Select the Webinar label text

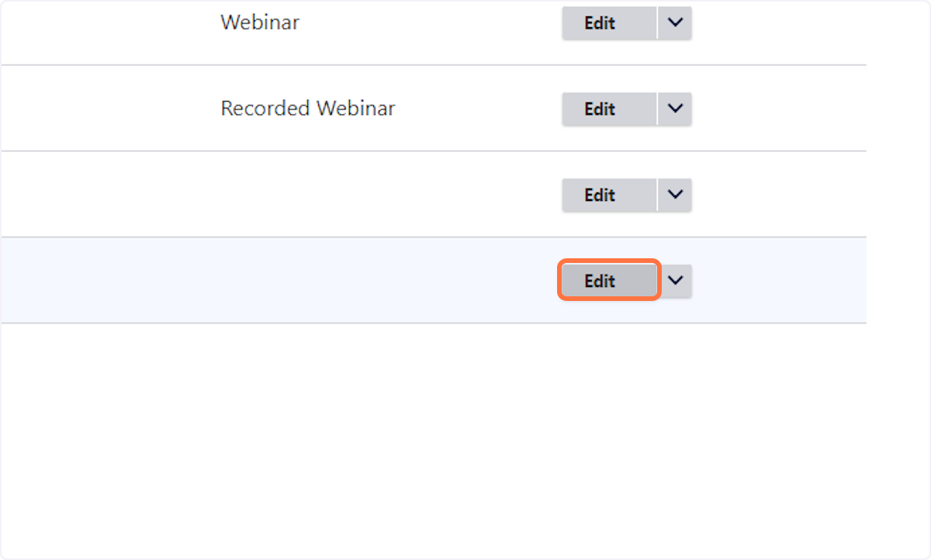[x=260, y=22]
